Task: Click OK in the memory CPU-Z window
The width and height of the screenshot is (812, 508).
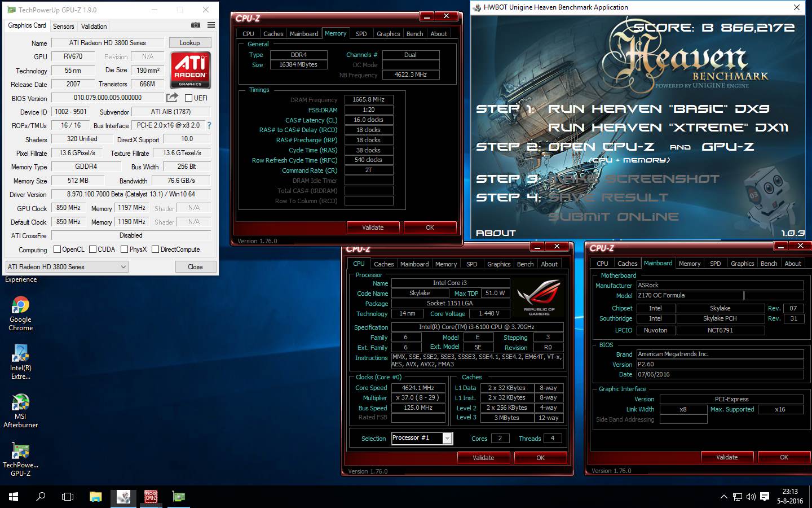Action: [430, 227]
